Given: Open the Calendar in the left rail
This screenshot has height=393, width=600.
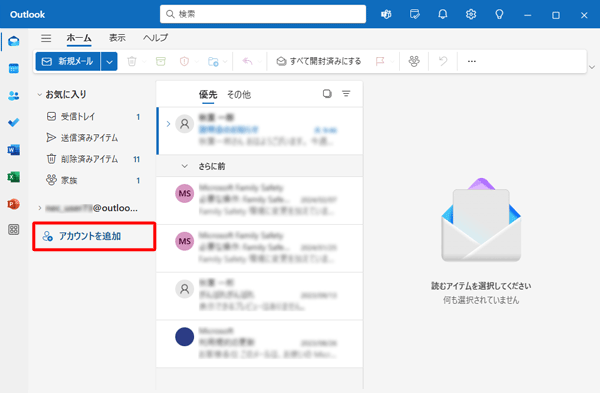Looking at the screenshot, I should (14, 69).
